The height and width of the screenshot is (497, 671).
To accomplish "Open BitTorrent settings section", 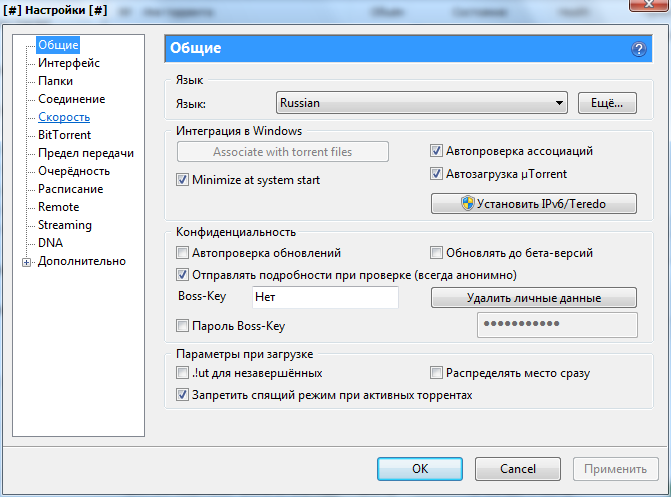I will point(64,135).
